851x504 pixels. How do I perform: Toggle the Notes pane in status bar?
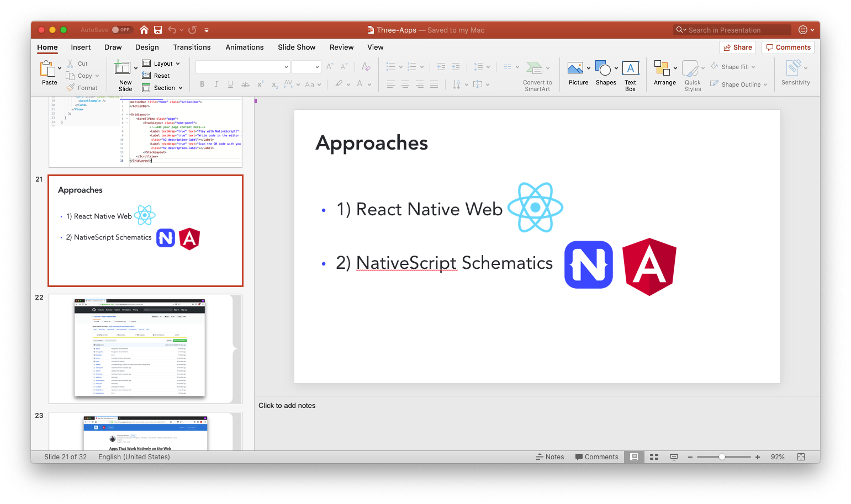point(550,457)
